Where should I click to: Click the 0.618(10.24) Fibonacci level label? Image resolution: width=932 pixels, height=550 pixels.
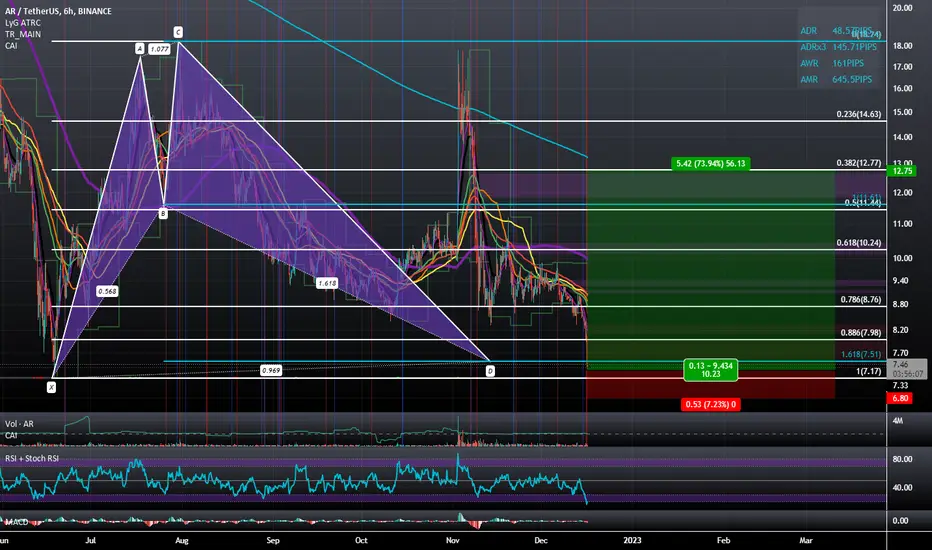[858, 243]
